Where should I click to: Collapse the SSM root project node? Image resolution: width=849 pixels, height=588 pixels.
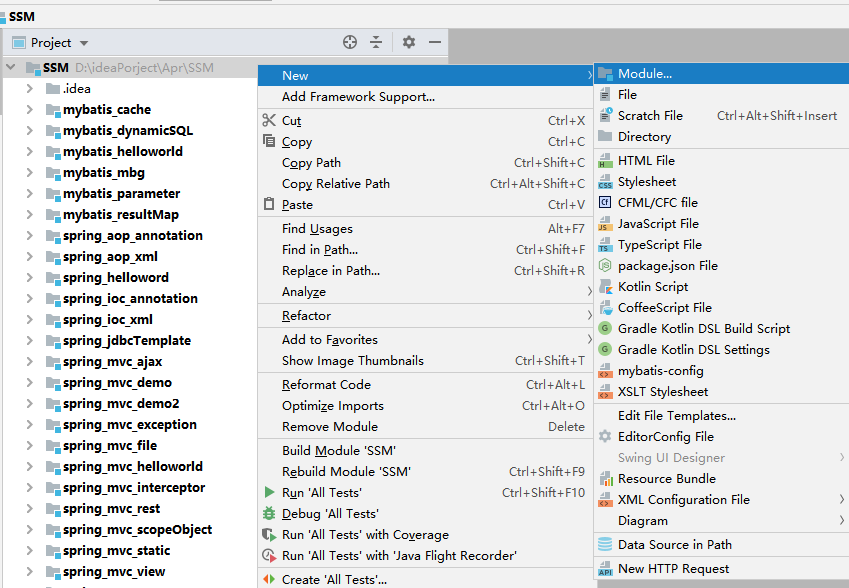tap(10, 68)
